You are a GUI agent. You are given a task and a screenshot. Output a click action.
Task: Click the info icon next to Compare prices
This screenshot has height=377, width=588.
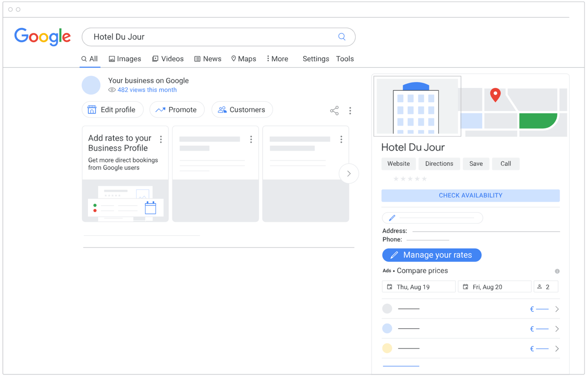tap(557, 271)
